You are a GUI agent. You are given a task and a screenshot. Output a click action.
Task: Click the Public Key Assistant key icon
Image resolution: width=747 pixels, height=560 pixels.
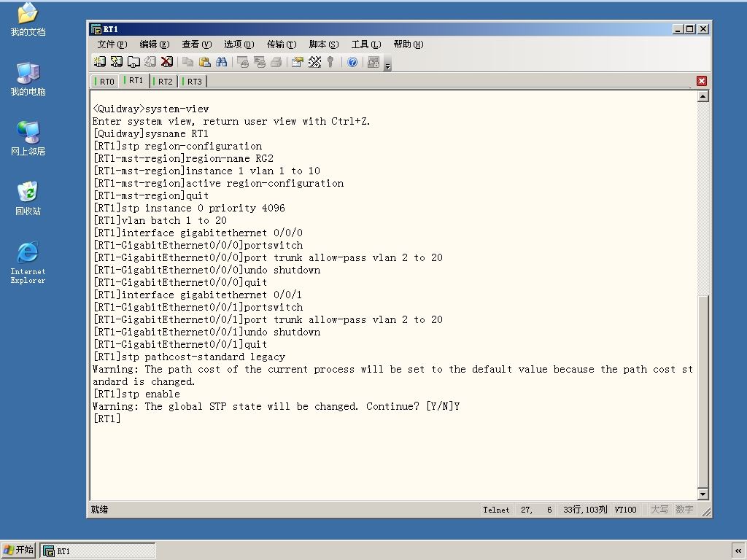tap(330, 62)
